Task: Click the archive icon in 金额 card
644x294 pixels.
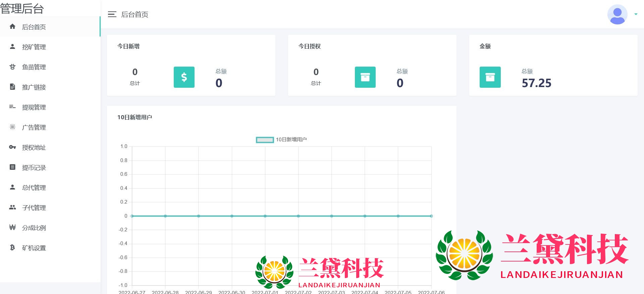Action: pyautogui.click(x=490, y=77)
